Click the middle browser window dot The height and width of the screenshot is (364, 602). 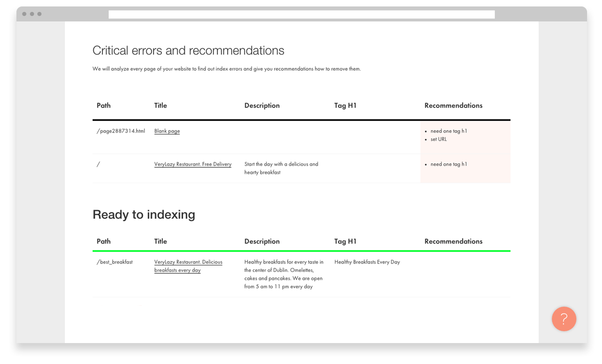31,14
